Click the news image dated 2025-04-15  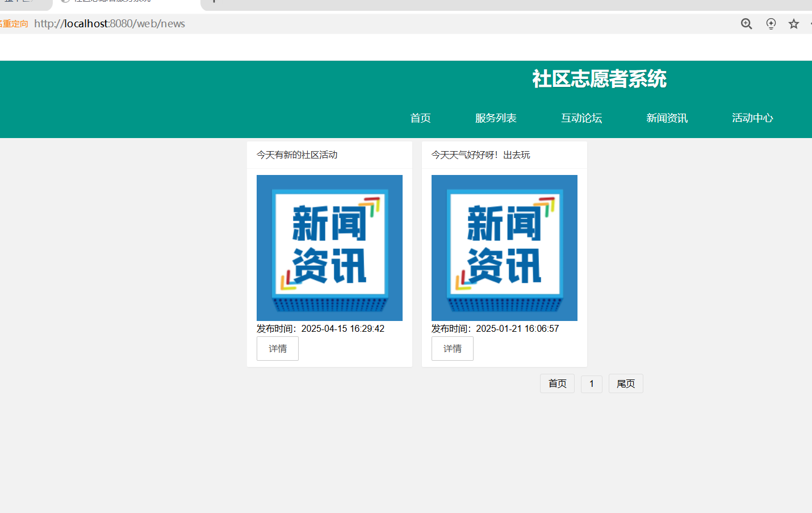point(329,248)
